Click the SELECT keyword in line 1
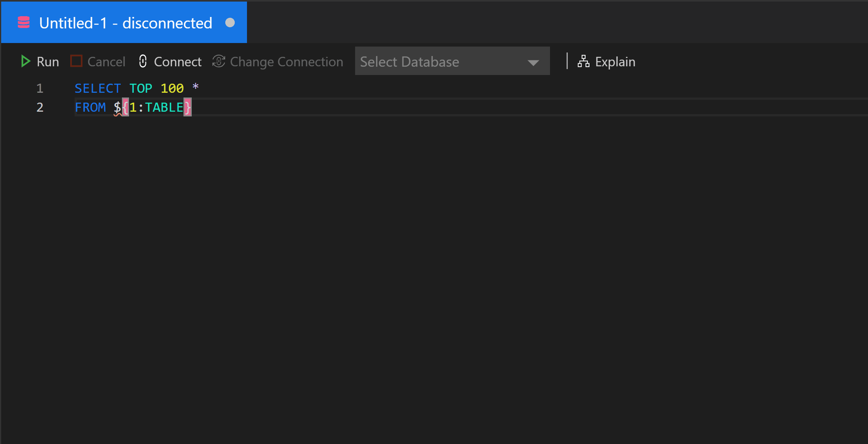The image size is (868, 444). pos(97,88)
